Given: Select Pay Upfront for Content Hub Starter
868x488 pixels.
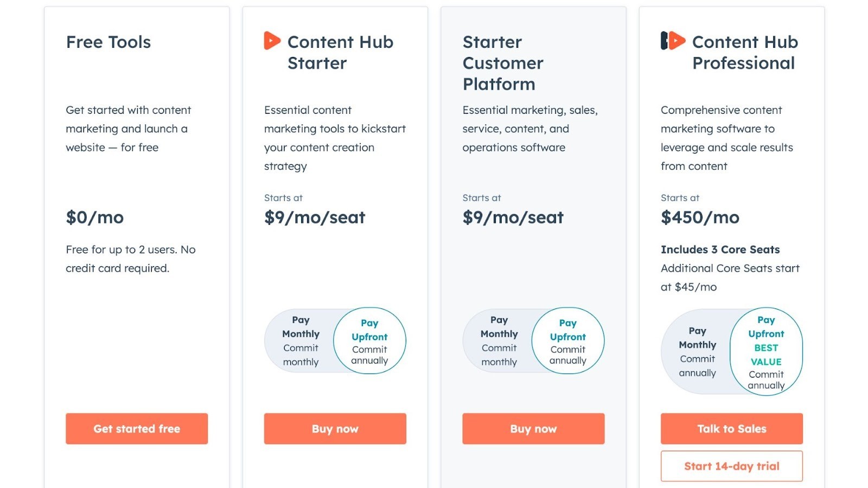Looking at the screenshot, I should [369, 341].
